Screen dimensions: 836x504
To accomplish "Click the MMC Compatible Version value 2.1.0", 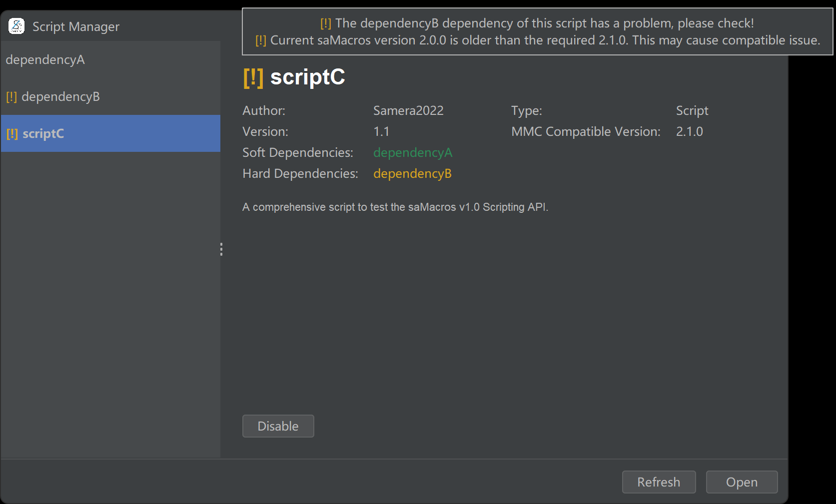I will tap(689, 132).
